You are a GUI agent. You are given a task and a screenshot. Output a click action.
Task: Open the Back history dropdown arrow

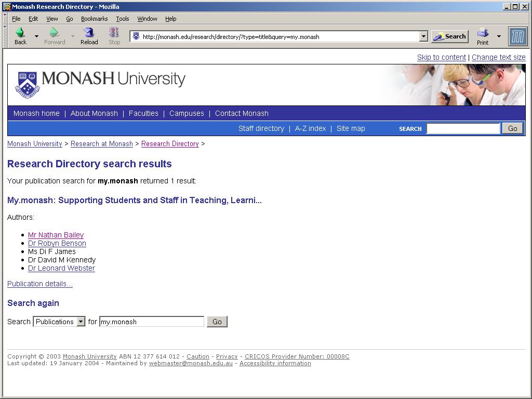coord(36,36)
